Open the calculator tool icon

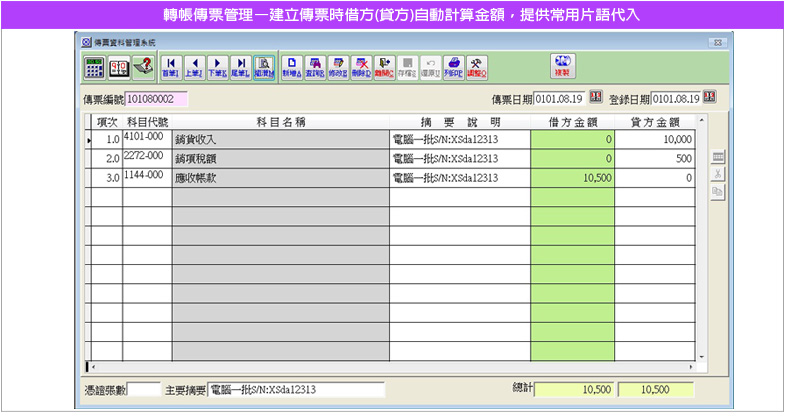[93, 68]
